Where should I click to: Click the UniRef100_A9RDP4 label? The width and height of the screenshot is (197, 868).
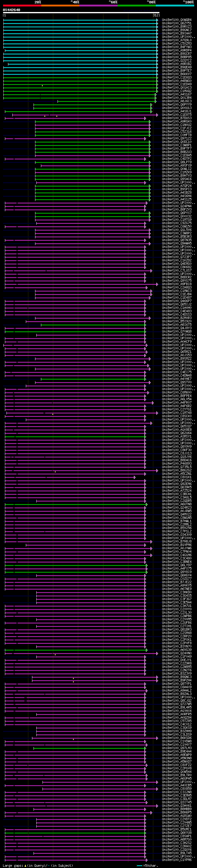[x=177, y=50]
